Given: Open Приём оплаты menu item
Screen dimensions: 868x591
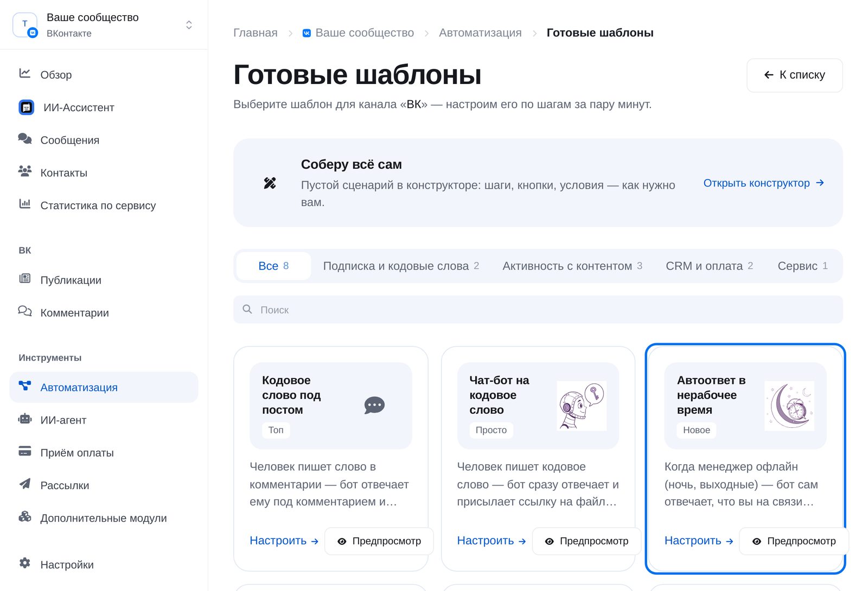Looking at the screenshot, I should (x=104, y=452).
